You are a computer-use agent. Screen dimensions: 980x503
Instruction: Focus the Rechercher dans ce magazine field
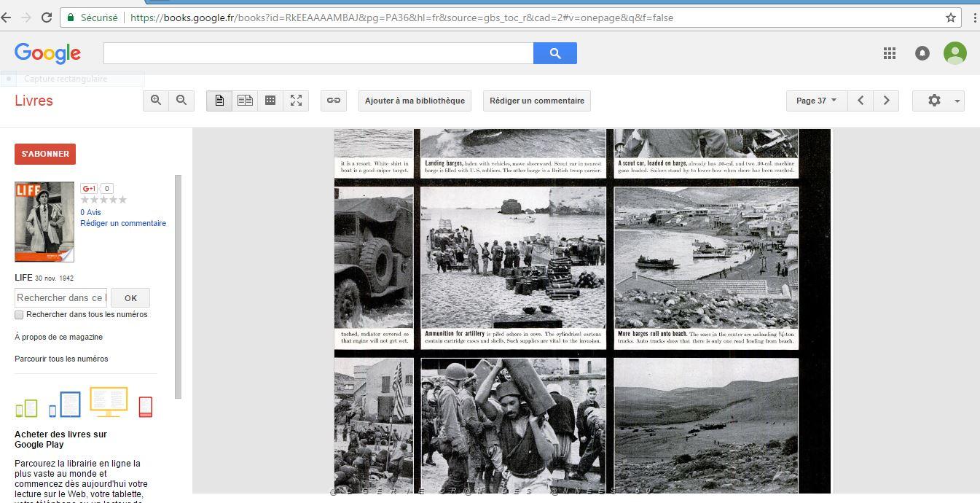point(60,297)
